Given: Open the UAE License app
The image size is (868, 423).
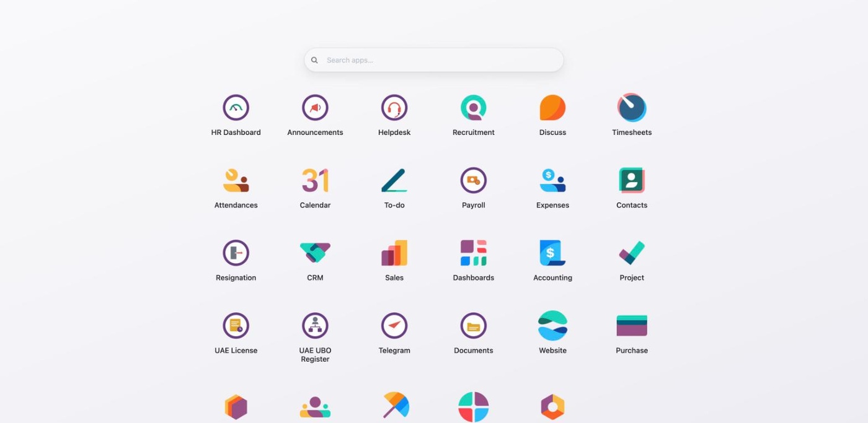Looking at the screenshot, I should coord(236,325).
